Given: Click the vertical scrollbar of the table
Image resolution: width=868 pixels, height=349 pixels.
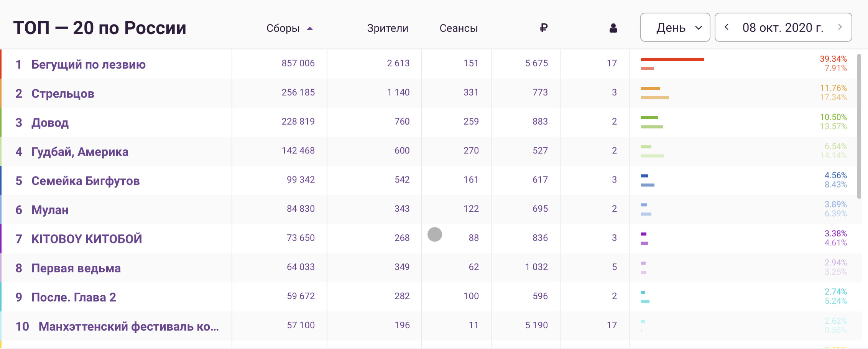Looking at the screenshot, I should (x=859, y=127).
